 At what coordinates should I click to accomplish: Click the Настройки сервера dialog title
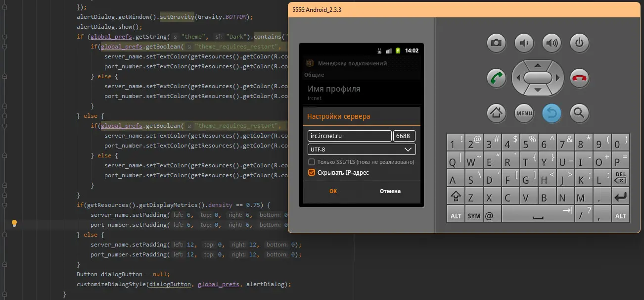pyautogui.click(x=338, y=116)
